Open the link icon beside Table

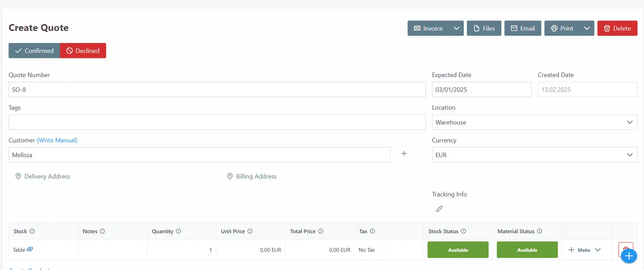click(x=30, y=249)
